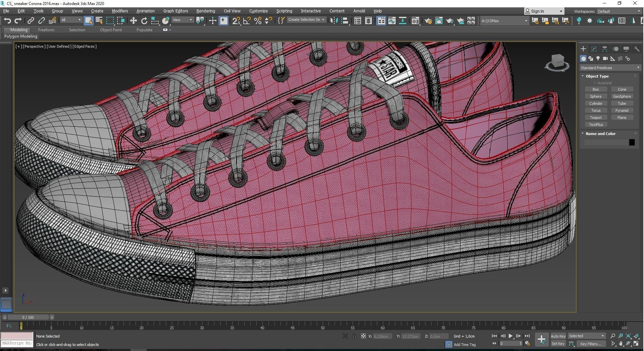Toggle the AutoGrid checkbox
Image resolution: width=644 pixels, height=351 pixels.
pyautogui.click(x=595, y=83)
